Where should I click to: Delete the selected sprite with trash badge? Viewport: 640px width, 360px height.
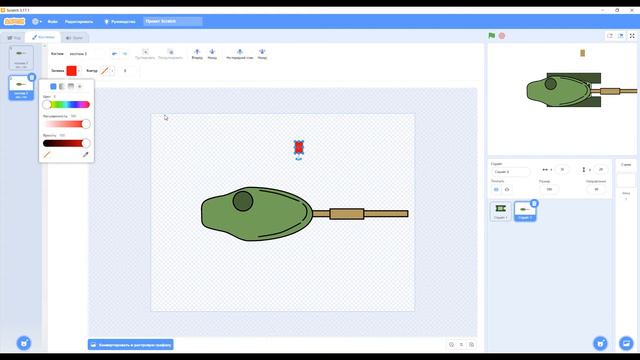[534, 203]
